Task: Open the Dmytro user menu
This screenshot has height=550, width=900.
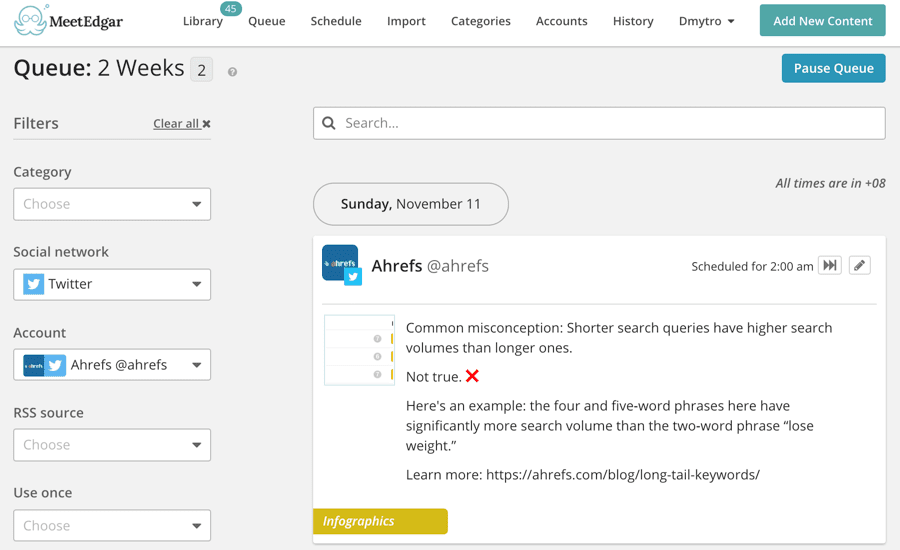Action: coord(706,21)
